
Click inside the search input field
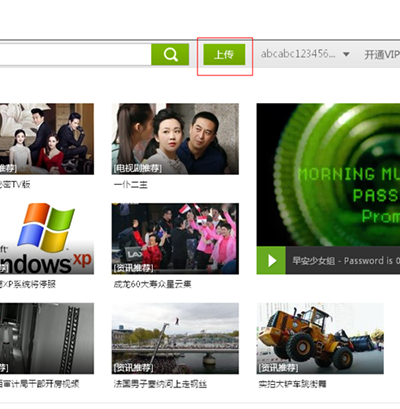[x=75, y=54]
